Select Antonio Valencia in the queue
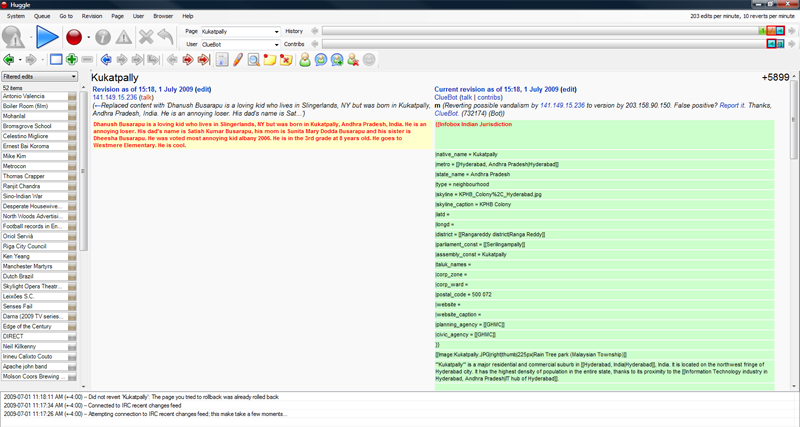800x427 pixels. 39,96
